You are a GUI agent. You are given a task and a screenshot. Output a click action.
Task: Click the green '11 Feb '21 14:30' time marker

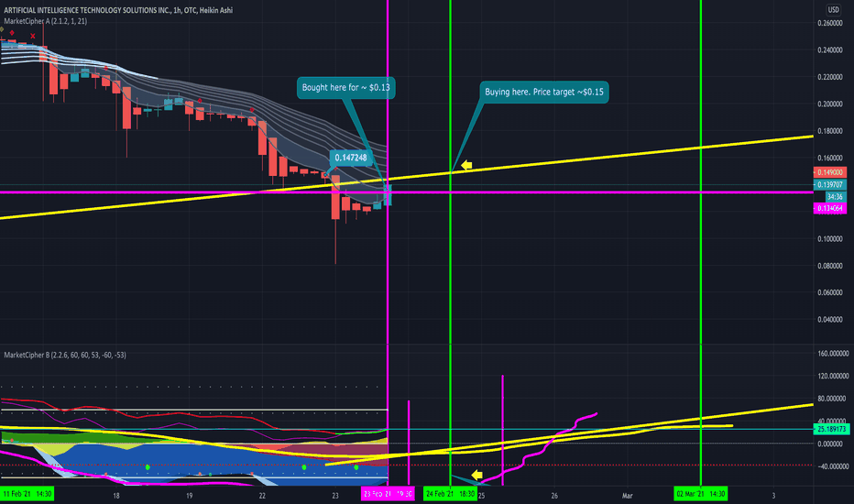[27, 494]
